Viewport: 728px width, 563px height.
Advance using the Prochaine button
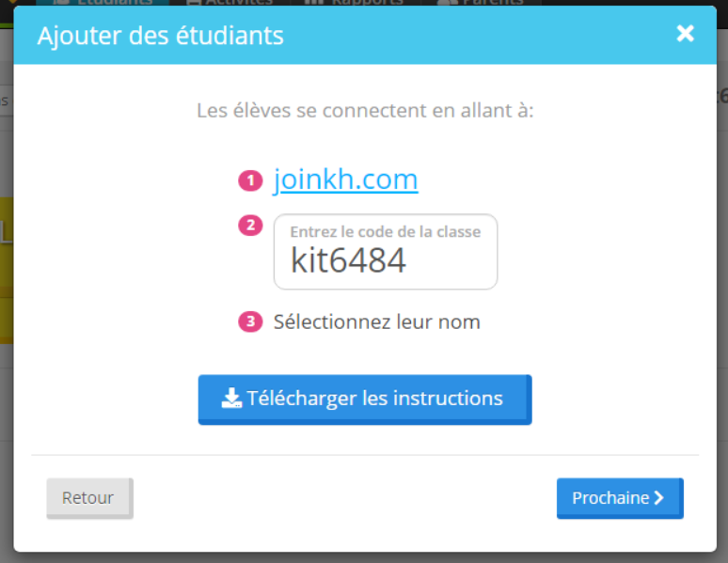click(620, 498)
